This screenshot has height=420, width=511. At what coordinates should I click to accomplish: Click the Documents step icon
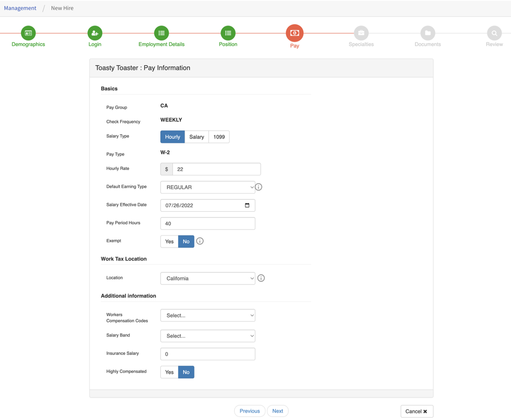[427, 33]
